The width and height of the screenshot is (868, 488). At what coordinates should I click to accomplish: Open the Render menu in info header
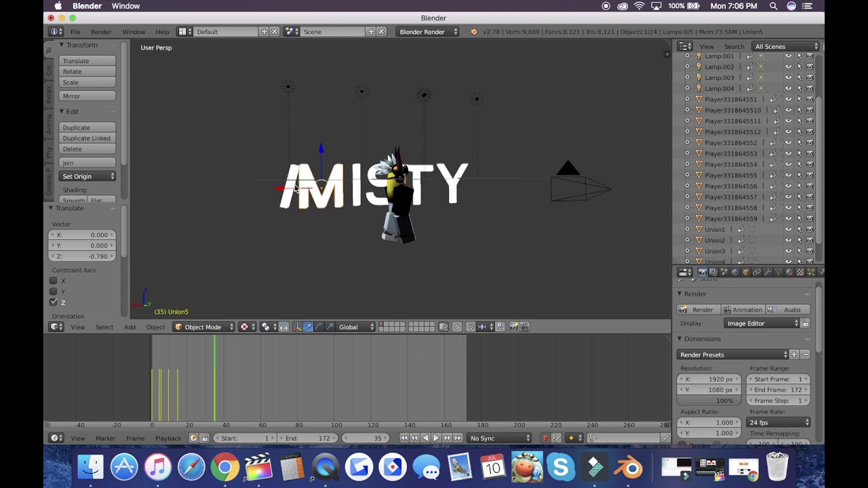[101, 32]
